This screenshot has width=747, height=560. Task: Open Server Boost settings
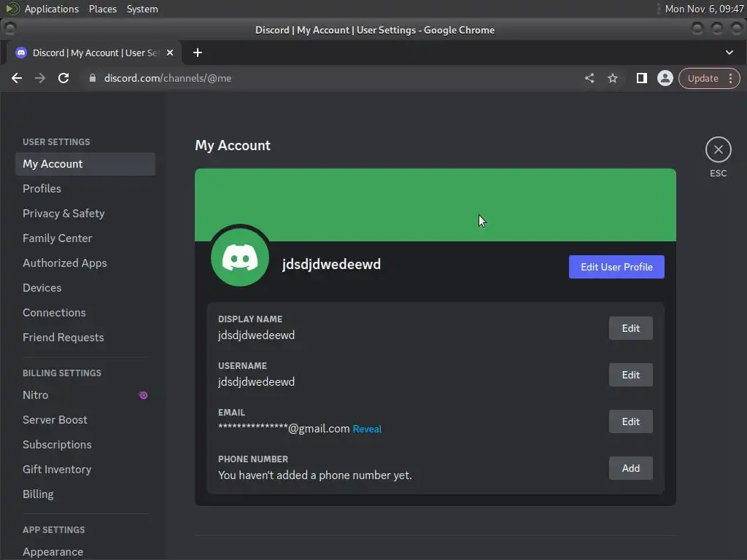85,419
